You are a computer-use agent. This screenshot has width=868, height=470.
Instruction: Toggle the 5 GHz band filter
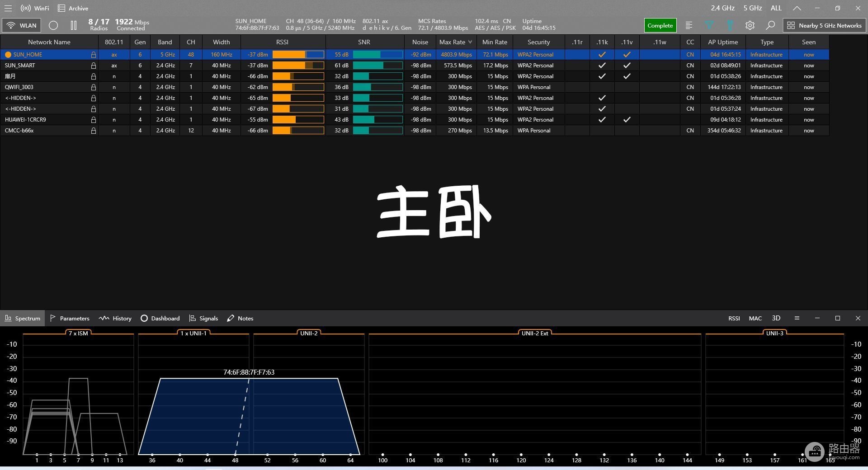753,8
